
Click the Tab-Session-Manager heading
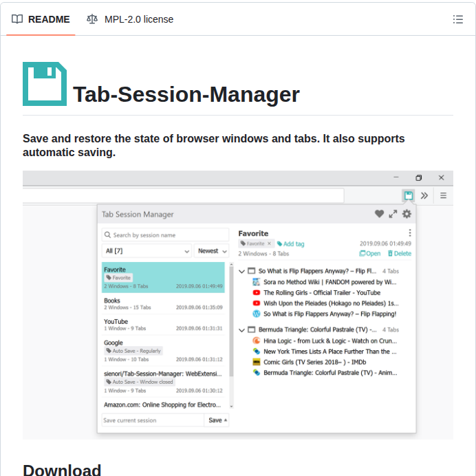click(x=186, y=94)
